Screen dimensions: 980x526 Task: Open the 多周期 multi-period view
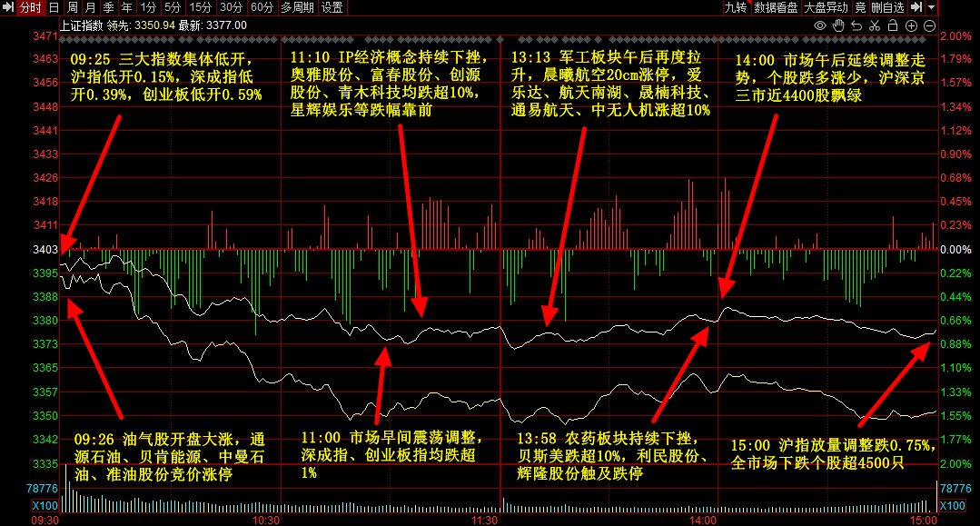[x=297, y=7]
